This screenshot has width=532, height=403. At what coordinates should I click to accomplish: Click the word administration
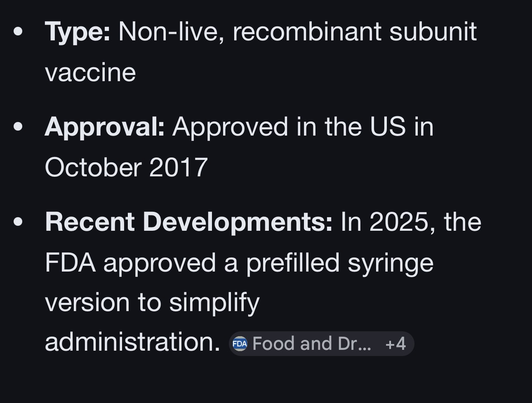click(132, 342)
